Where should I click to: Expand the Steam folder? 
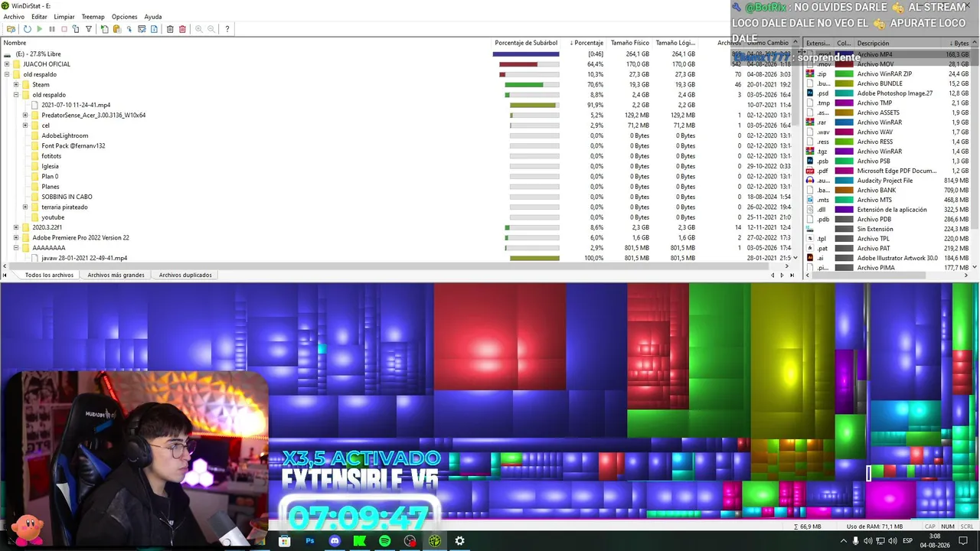(x=16, y=84)
